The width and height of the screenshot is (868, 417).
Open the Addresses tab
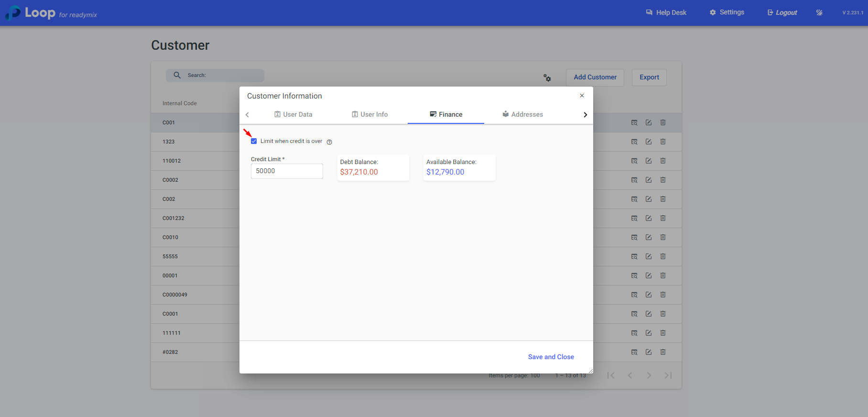tap(522, 114)
